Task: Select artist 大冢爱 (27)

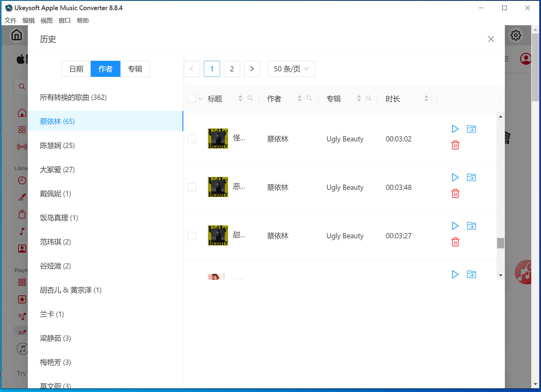Action: [106, 169]
